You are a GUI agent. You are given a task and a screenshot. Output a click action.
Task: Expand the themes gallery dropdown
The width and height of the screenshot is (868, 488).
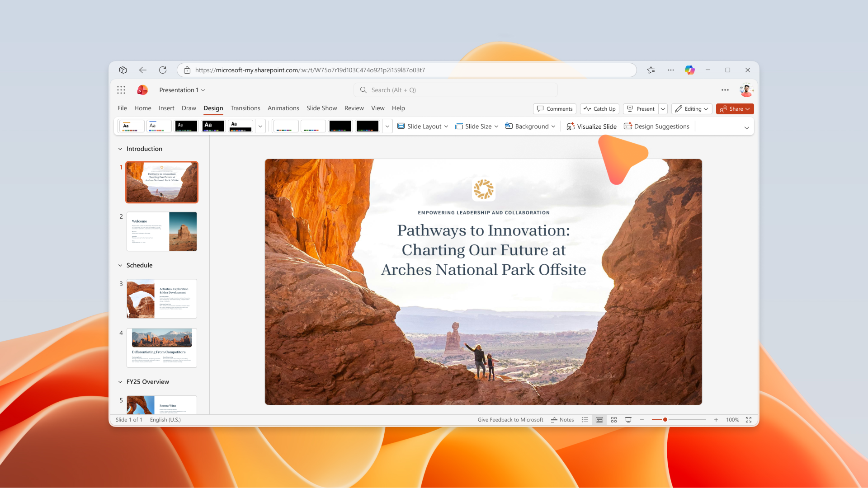(260, 126)
